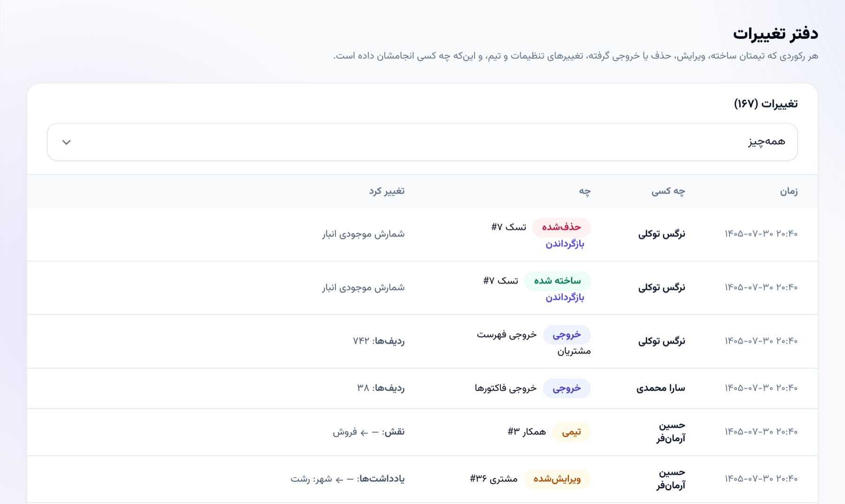Click the تغییرات (۱۶۷) heading

(x=766, y=104)
